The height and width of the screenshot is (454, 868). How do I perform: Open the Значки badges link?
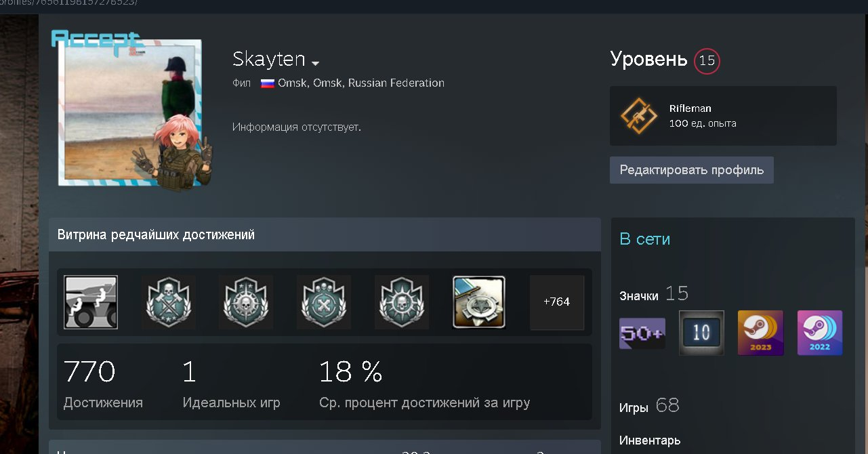(x=639, y=295)
